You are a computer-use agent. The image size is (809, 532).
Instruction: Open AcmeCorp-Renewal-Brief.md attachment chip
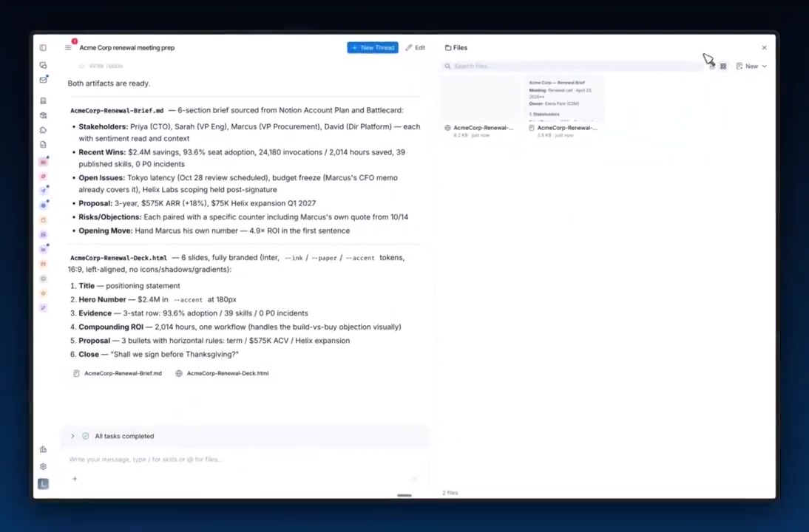[x=118, y=373]
